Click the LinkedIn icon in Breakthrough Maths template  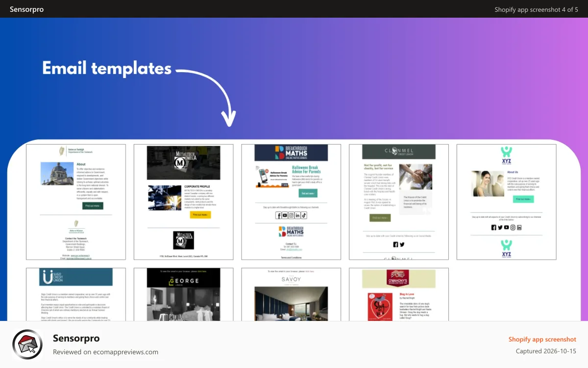(x=297, y=215)
